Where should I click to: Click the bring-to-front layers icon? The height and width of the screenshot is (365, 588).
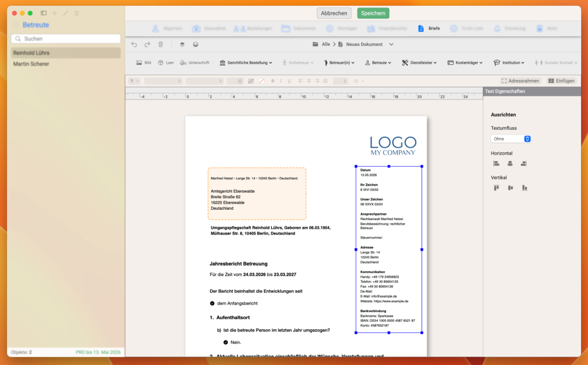(x=182, y=44)
